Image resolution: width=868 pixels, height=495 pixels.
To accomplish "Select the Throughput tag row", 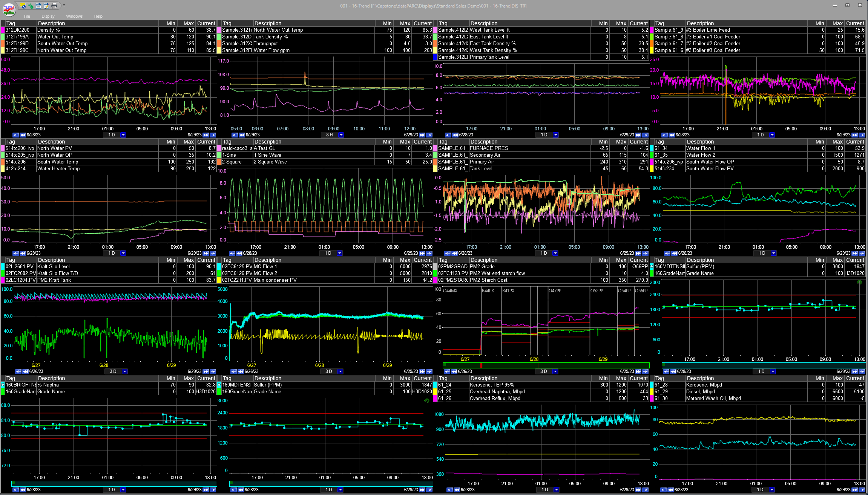I will click(x=325, y=44).
